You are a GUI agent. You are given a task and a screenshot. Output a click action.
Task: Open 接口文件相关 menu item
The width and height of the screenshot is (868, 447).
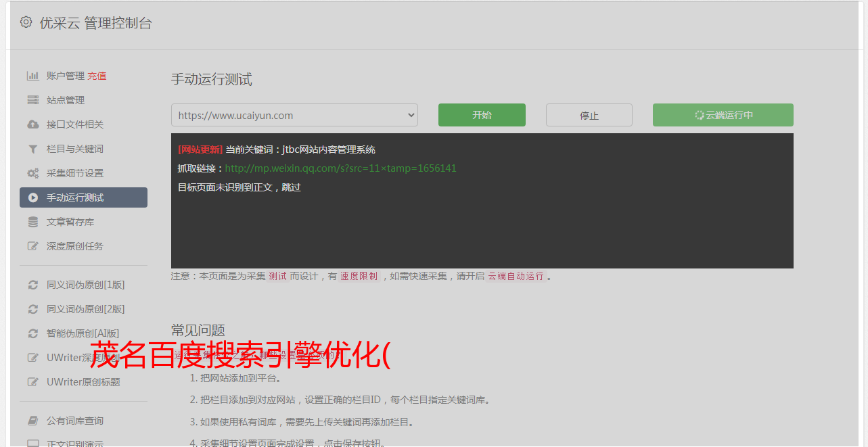75,124
